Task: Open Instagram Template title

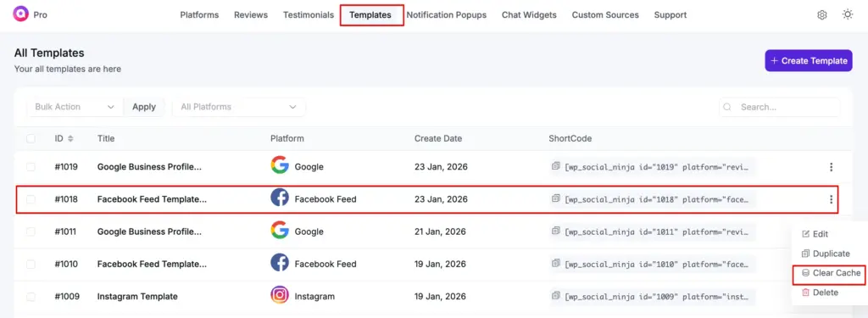Action: click(137, 297)
